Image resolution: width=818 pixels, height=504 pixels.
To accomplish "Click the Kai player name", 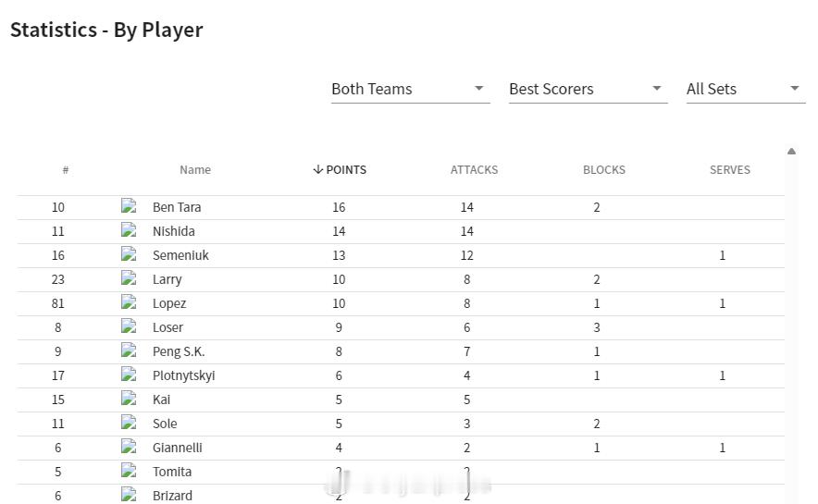I will 161,399.
